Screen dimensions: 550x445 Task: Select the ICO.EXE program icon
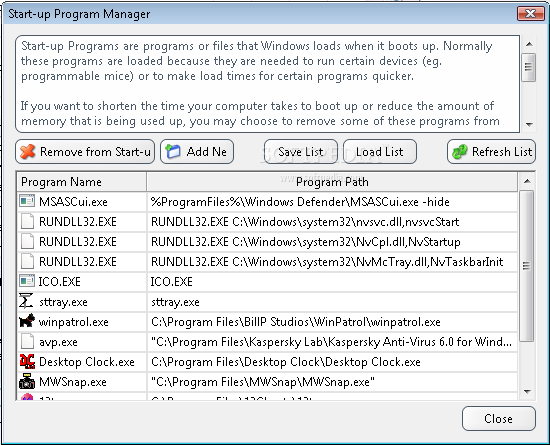click(27, 281)
